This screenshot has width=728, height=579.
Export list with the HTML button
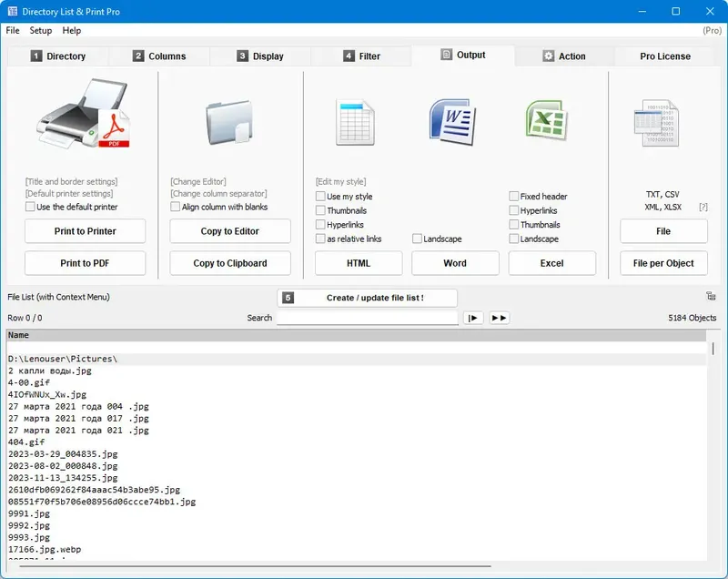359,263
